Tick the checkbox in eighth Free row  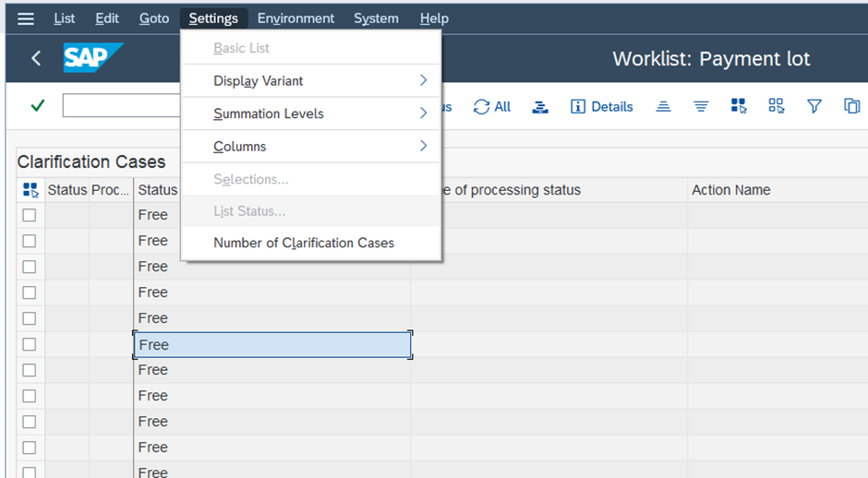[30, 396]
